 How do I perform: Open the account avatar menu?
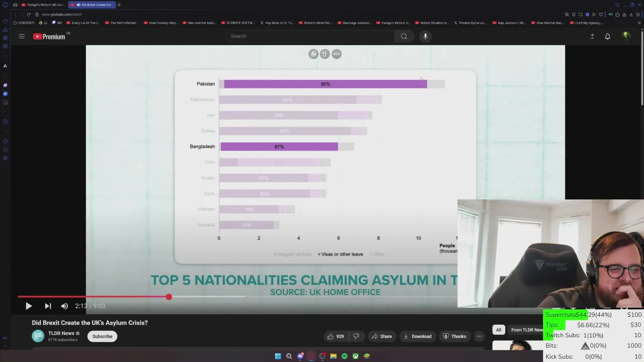[626, 36]
